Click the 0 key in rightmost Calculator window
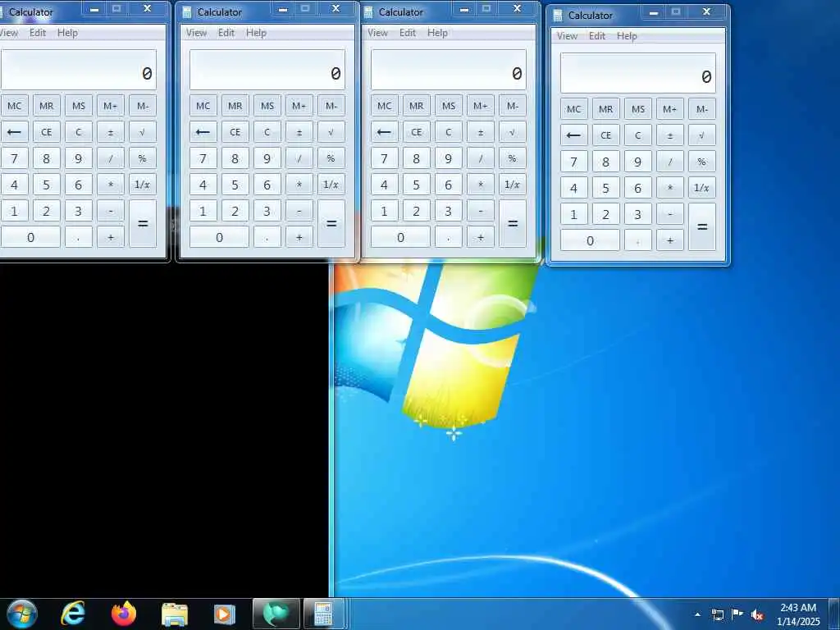Screen dimensions: 840x630 [x=590, y=240]
